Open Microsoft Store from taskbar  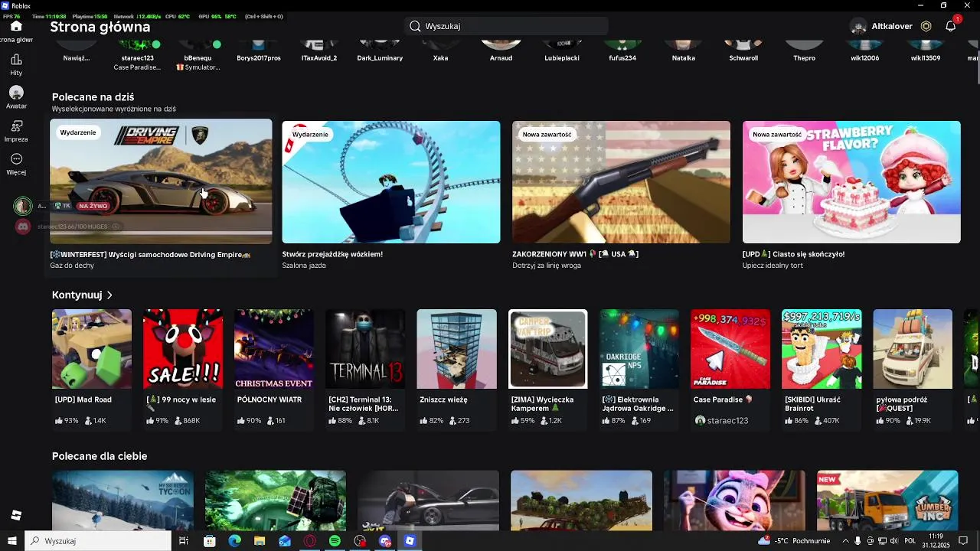tap(209, 541)
